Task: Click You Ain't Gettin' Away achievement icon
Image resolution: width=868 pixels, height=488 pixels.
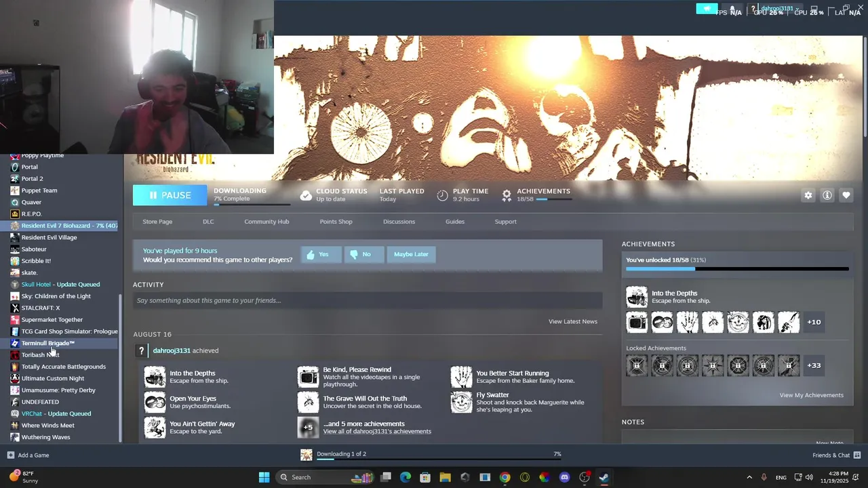Action: (x=155, y=428)
